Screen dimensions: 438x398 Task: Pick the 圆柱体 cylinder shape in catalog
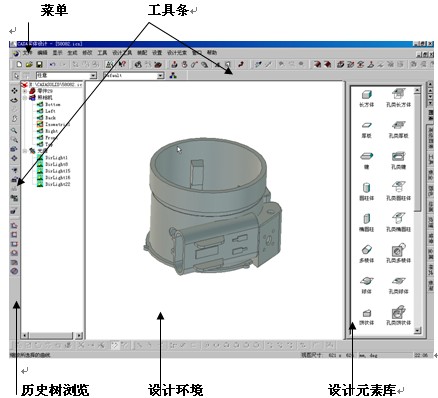click(366, 191)
